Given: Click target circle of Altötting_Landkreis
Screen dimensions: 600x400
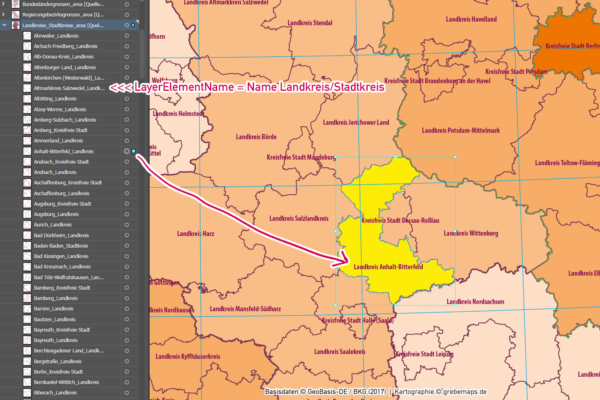Looking at the screenshot, I should click(127, 99).
